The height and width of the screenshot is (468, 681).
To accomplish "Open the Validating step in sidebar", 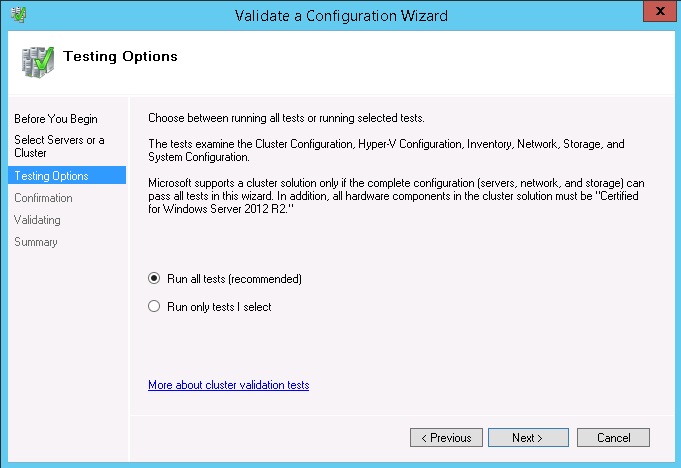I will point(37,220).
